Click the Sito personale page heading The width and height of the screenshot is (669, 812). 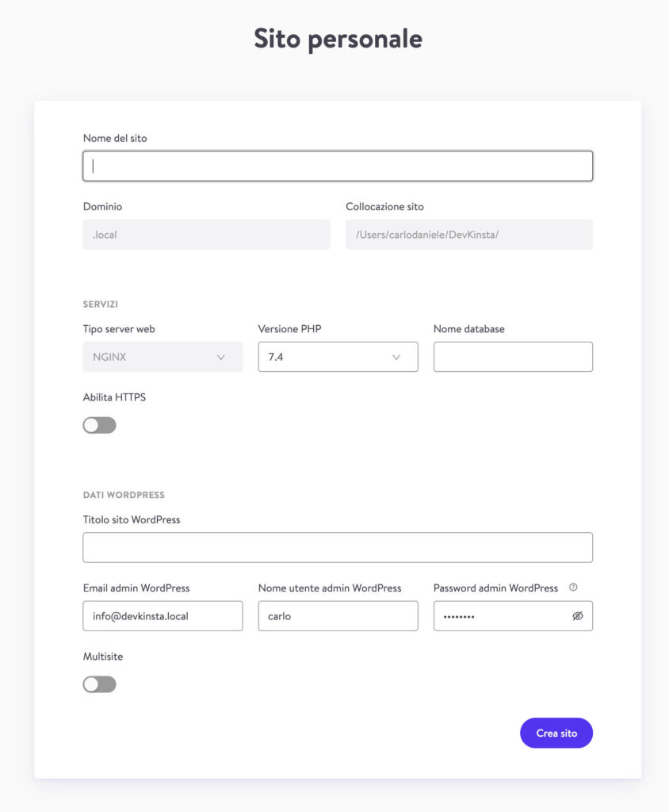tap(338, 39)
